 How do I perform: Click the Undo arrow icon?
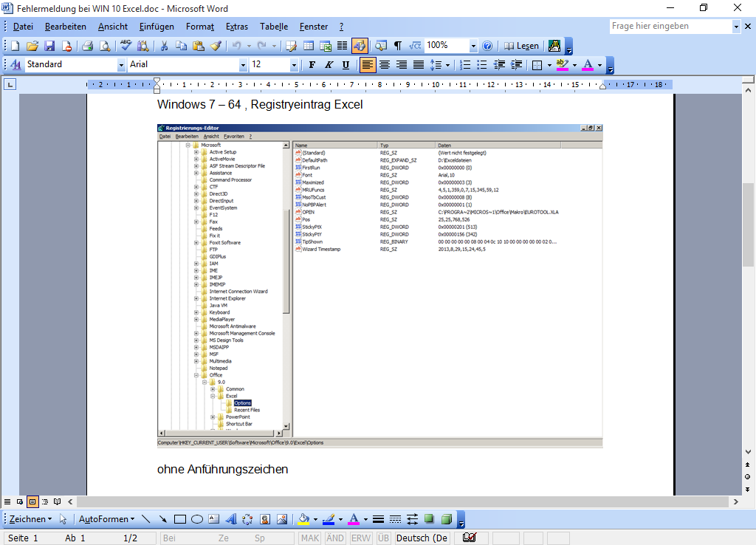click(x=236, y=46)
